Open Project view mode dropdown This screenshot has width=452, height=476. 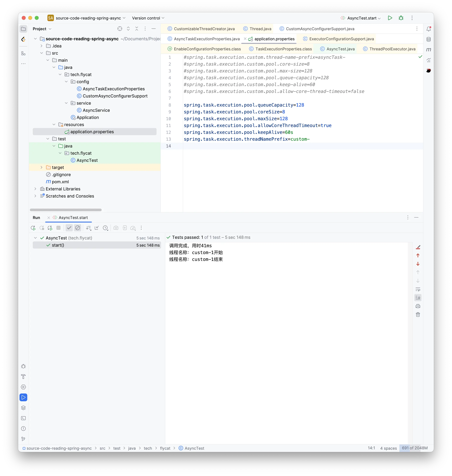42,29
